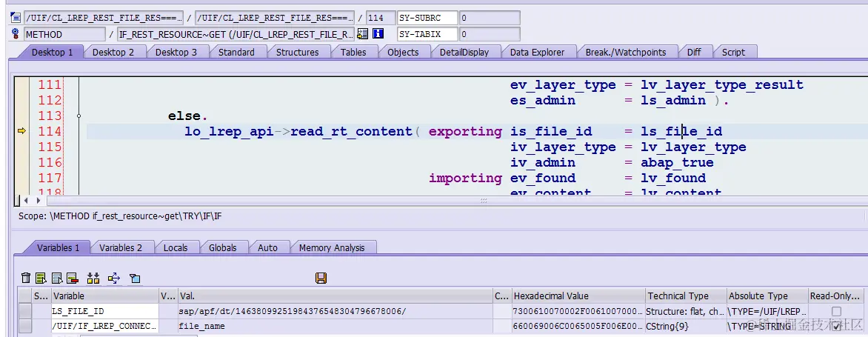Open the Data Explorer tab

(537, 52)
